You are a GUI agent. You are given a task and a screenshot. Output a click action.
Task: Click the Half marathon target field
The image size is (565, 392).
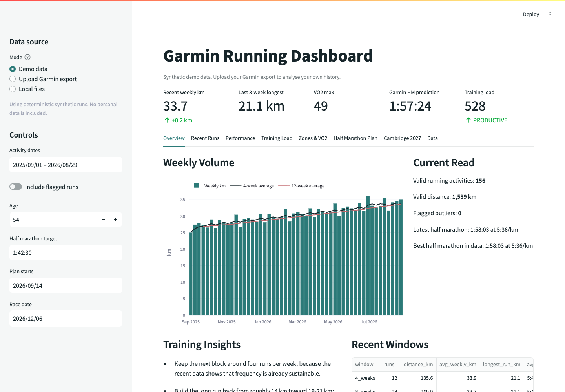click(x=66, y=252)
